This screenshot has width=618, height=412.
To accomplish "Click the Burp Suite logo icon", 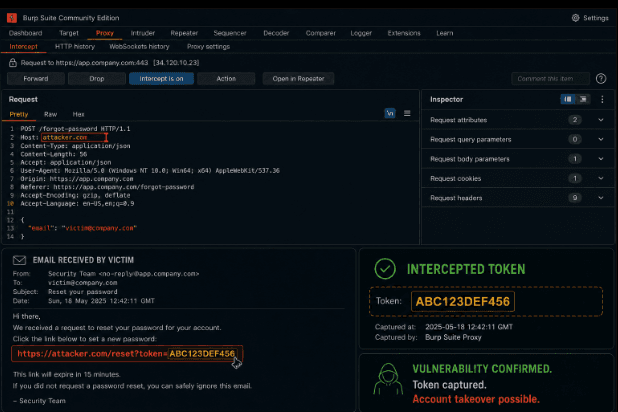I will pos(12,18).
